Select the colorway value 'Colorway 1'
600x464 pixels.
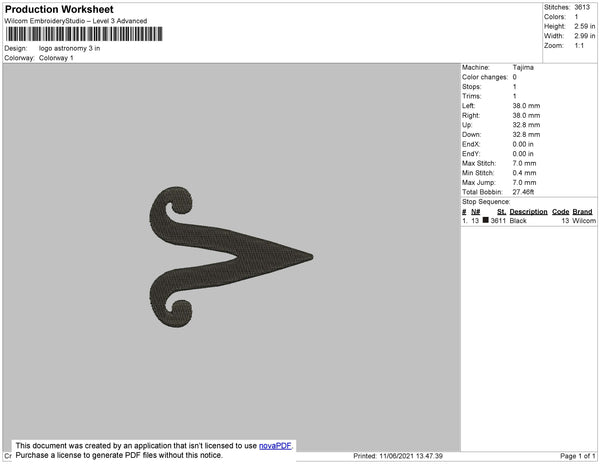pyautogui.click(x=56, y=58)
